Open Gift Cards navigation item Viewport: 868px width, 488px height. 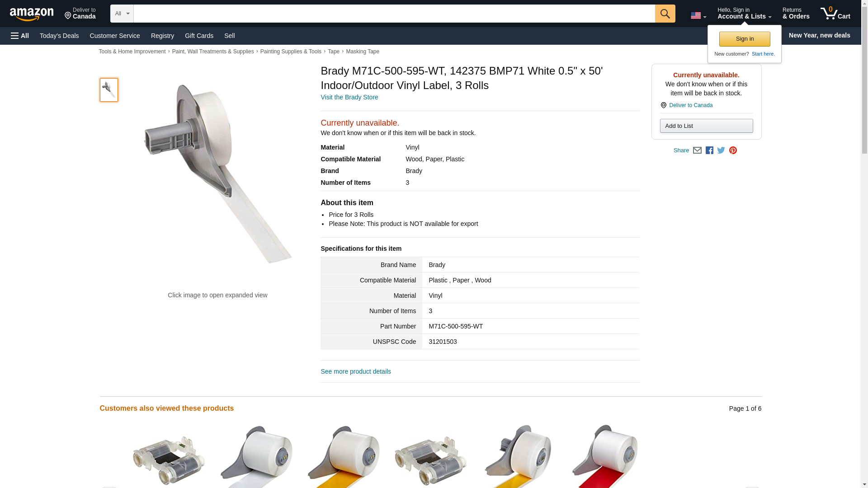coord(199,36)
